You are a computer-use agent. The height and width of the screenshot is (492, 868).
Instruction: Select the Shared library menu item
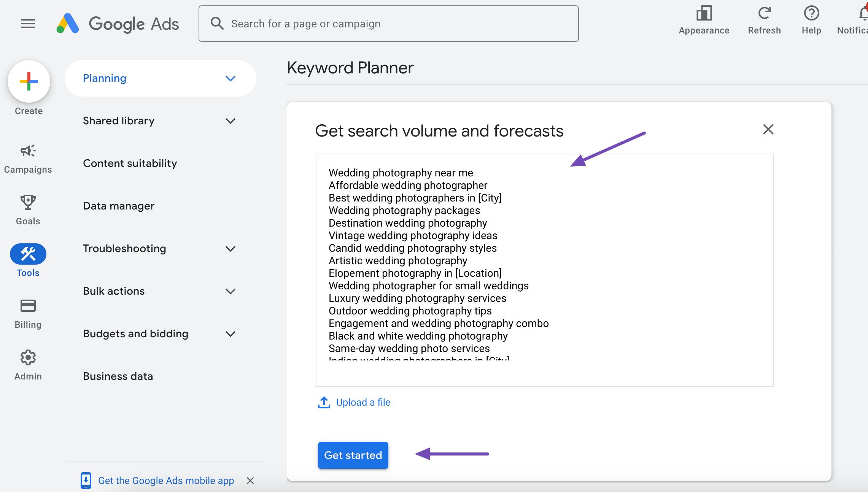coord(119,121)
